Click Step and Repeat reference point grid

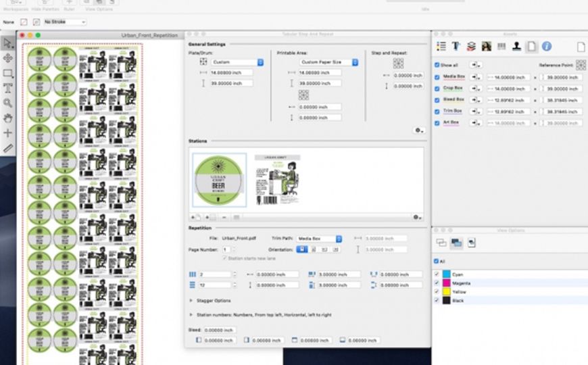tap(398, 63)
